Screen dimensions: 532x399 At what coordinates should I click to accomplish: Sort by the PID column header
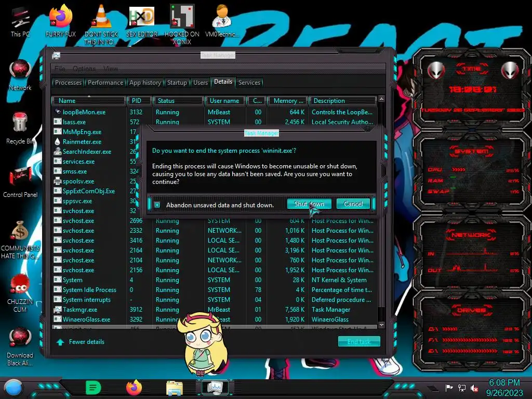(139, 101)
